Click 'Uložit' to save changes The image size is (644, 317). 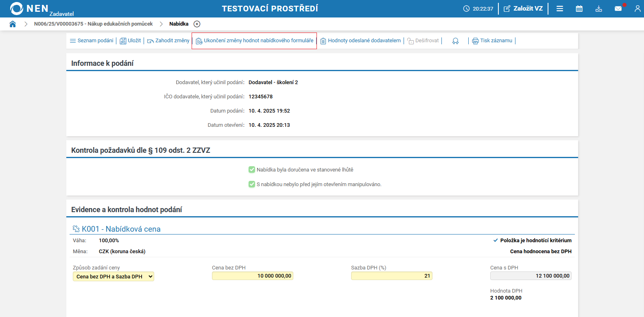pos(130,41)
